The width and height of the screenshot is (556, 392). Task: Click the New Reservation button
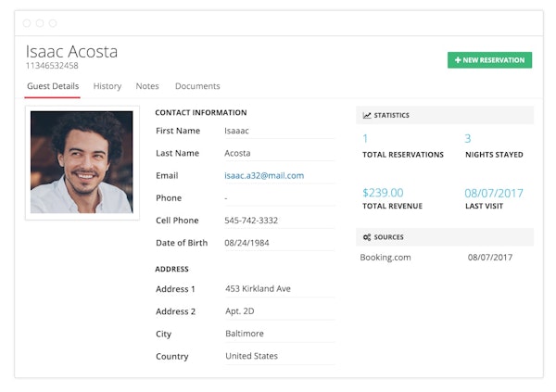coord(489,60)
